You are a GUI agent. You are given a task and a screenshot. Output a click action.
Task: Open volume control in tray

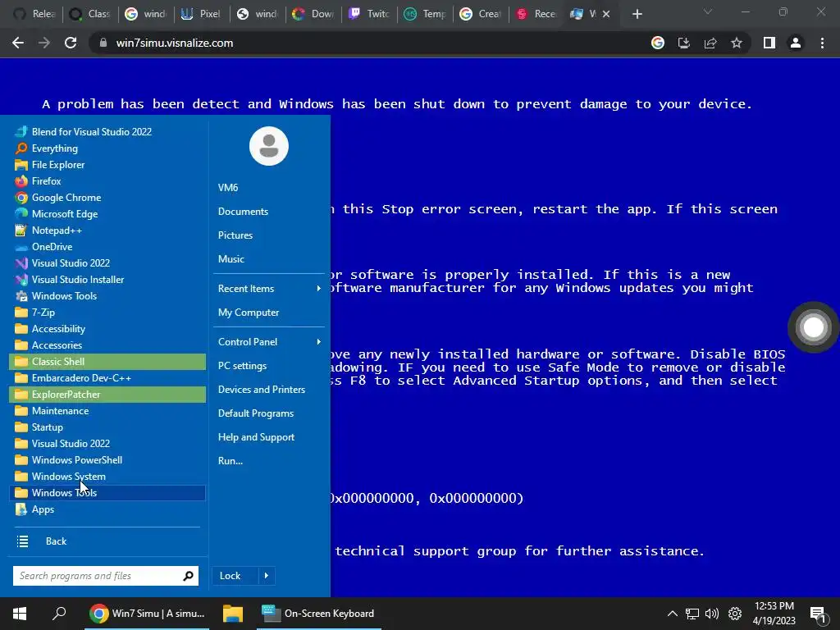[x=712, y=614]
